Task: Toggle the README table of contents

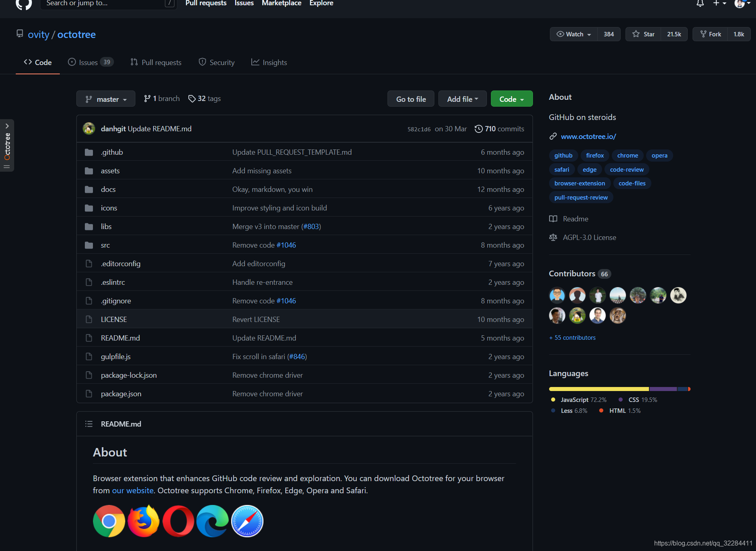Action: click(x=89, y=424)
